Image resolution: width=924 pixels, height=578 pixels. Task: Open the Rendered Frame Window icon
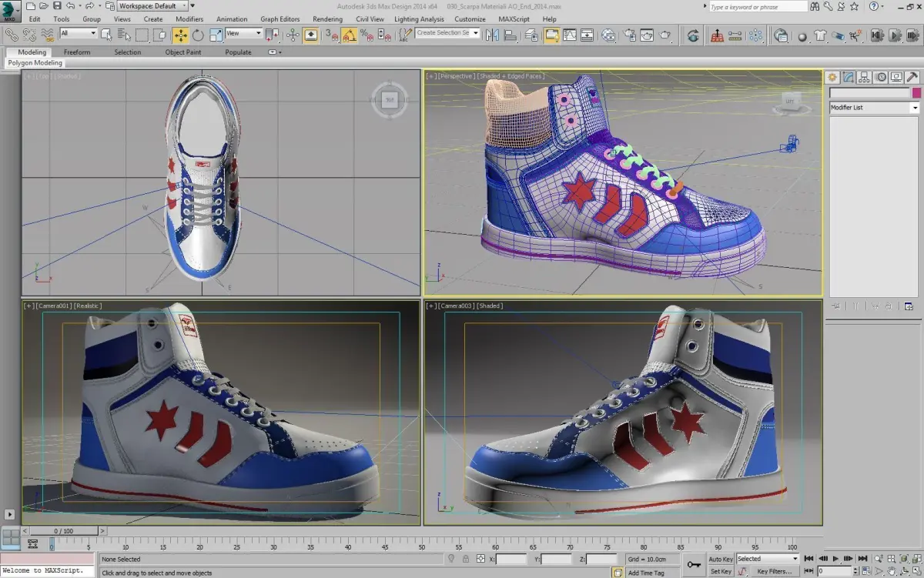(x=647, y=35)
